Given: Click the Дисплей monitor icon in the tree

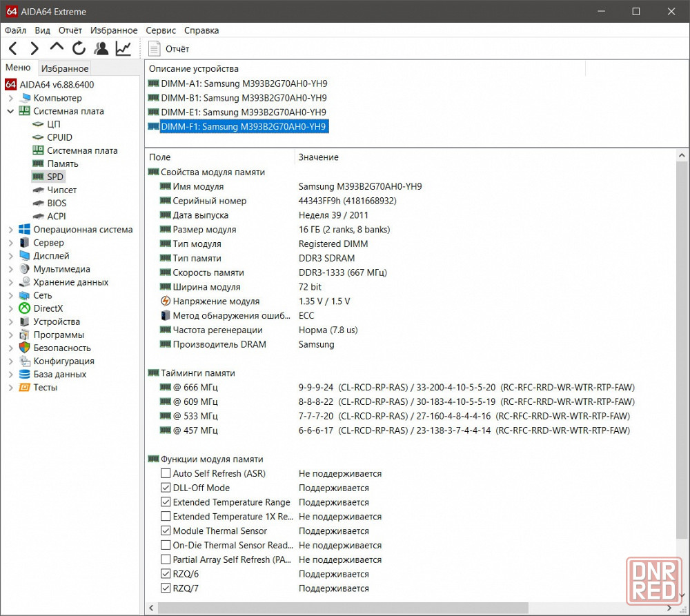Looking at the screenshot, I should [25, 256].
